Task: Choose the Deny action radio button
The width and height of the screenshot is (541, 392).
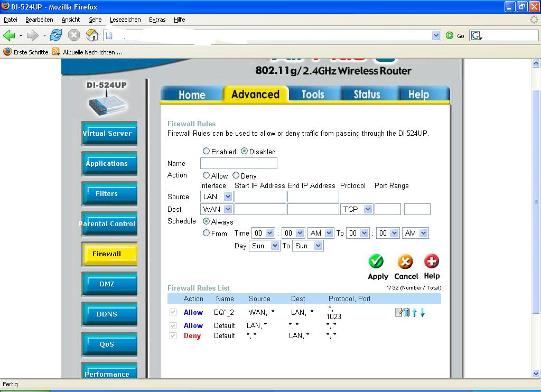Action: pos(236,175)
